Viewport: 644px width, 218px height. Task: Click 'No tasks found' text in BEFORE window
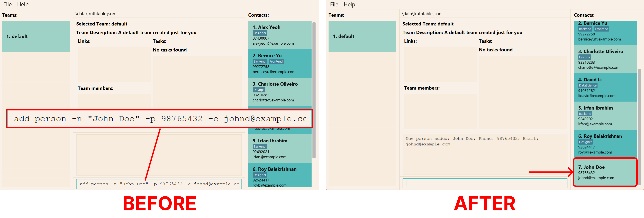pyautogui.click(x=170, y=50)
